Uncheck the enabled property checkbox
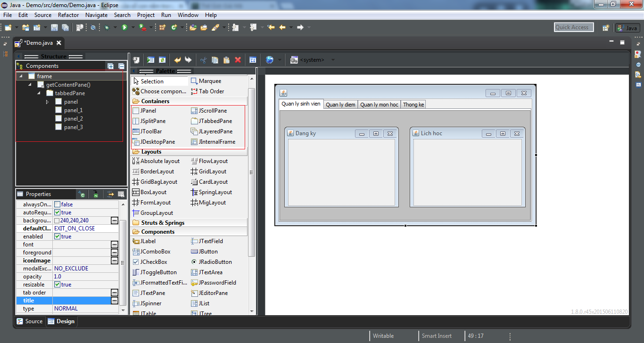 coord(57,237)
